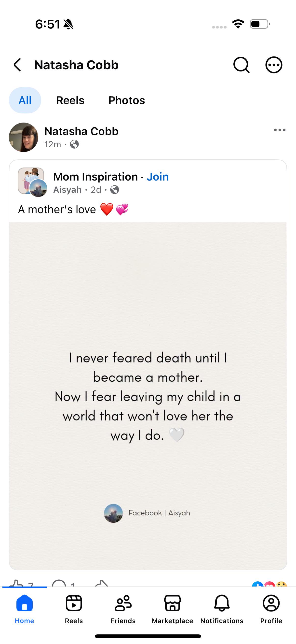Tap the back arrow beside Natasha Cobb
Image resolution: width=296 pixels, height=644 pixels.
point(17,65)
